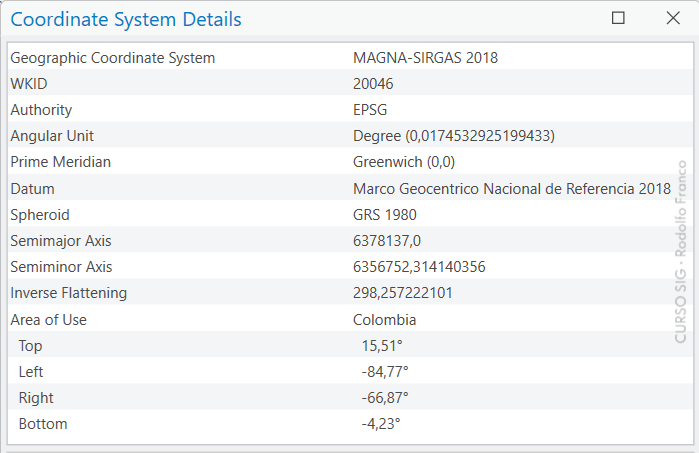The height and width of the screenshot is (453, 699).
Task: Click the Coordinate System Details title text
Action: 126,19
